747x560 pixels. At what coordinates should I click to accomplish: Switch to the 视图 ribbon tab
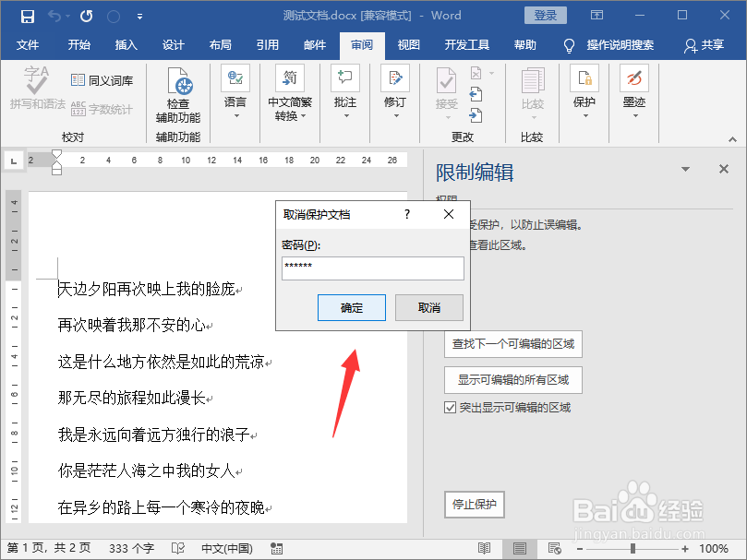click(x=407, y=43)
